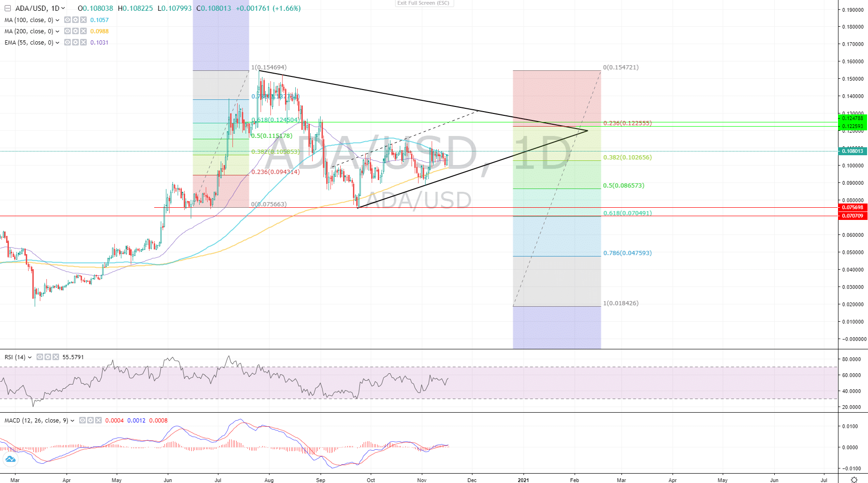Open the ADA/USD 1D symbol dropdown
868x483 pixels.
[x=63, y=8]
